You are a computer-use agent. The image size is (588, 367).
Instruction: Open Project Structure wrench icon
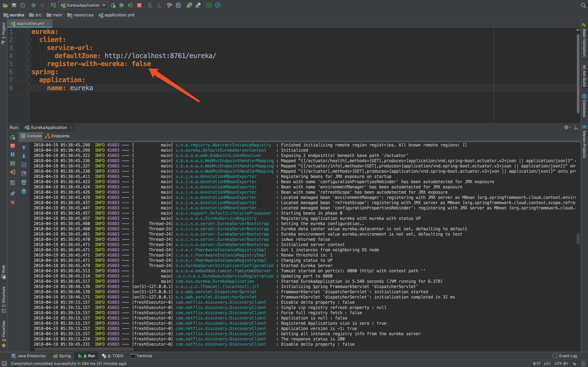point(170,5)
